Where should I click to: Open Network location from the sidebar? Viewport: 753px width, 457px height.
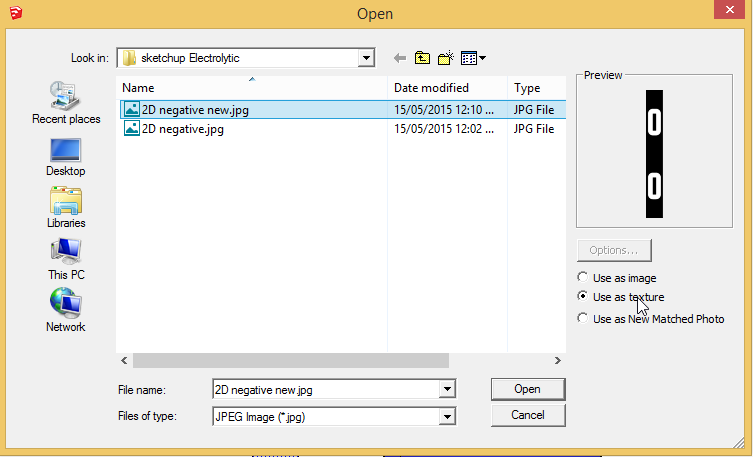click(x=65, y=310)
